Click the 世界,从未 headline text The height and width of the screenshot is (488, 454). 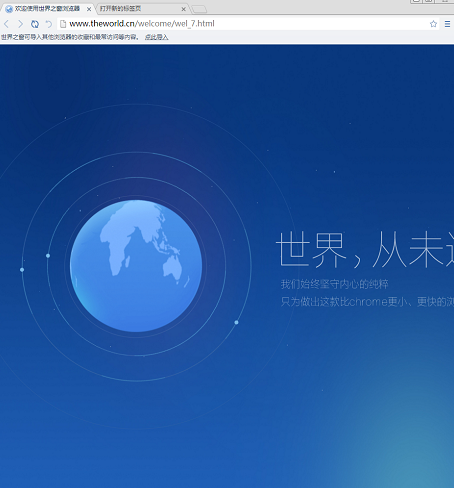(365, 249)
